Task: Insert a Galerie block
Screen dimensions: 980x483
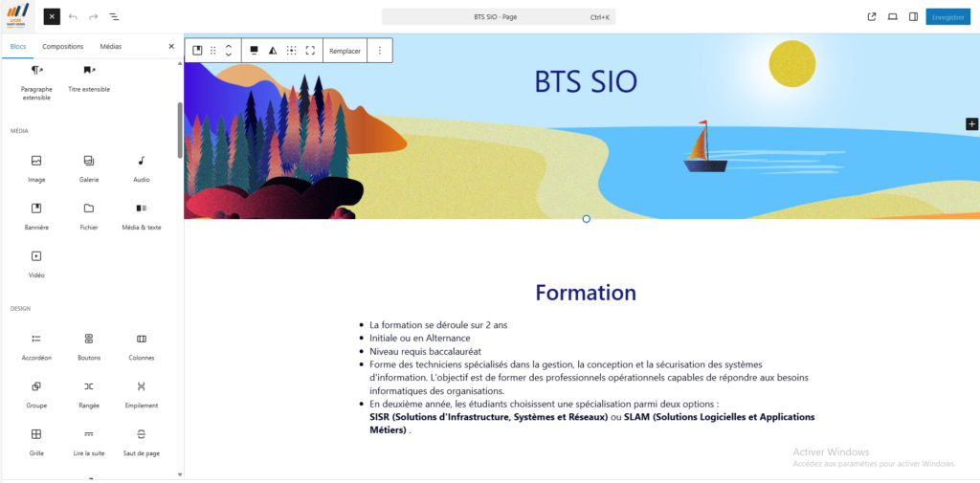Action: point(89,167)
